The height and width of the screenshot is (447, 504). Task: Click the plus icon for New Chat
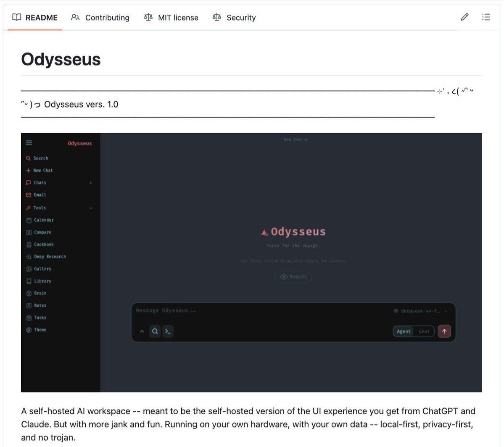pos(28,170)
